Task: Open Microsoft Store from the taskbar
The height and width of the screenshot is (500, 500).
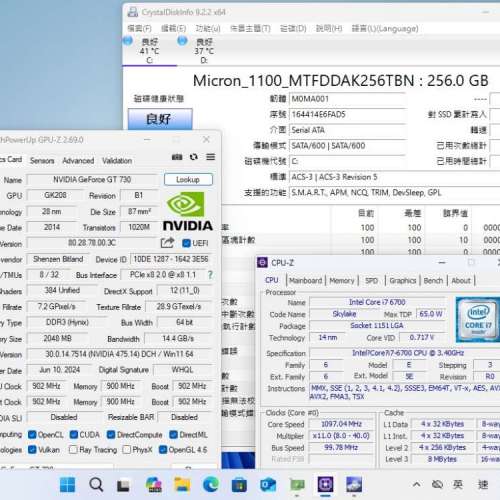Action: [x=239, y=485]
